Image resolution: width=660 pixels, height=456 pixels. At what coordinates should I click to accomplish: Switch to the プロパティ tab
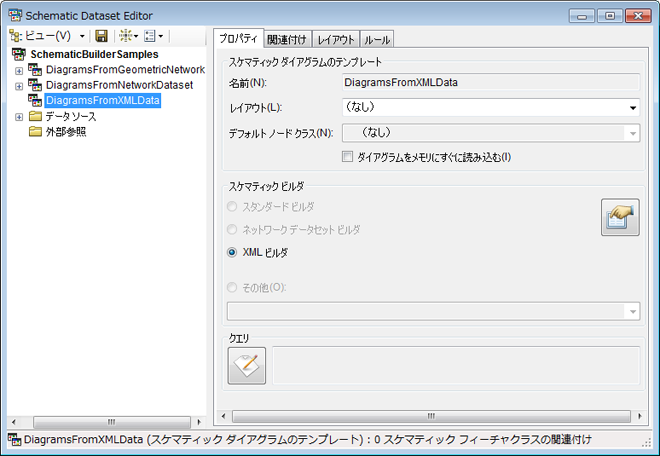pos(238,39)
